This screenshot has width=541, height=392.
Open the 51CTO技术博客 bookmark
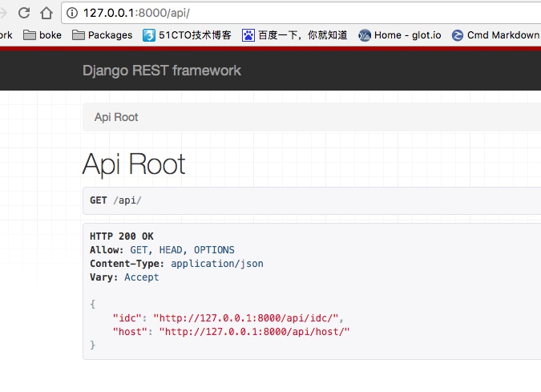pyautogui.click(x=187, y=35)
